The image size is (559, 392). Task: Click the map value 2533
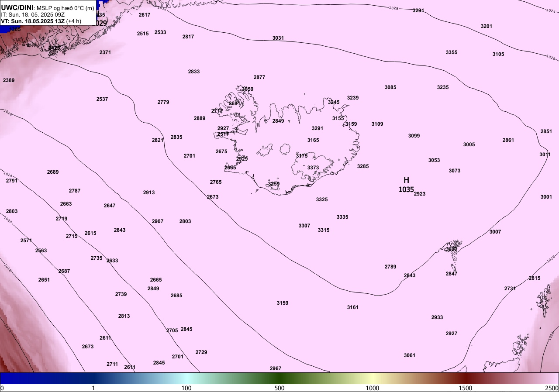(x=160, y=32)
